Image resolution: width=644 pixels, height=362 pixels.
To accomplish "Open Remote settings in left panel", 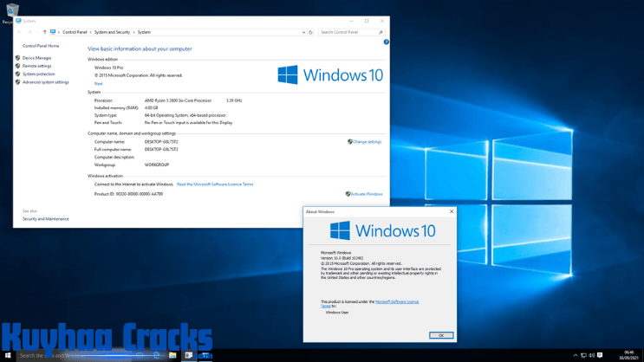I will click(36, 66).
